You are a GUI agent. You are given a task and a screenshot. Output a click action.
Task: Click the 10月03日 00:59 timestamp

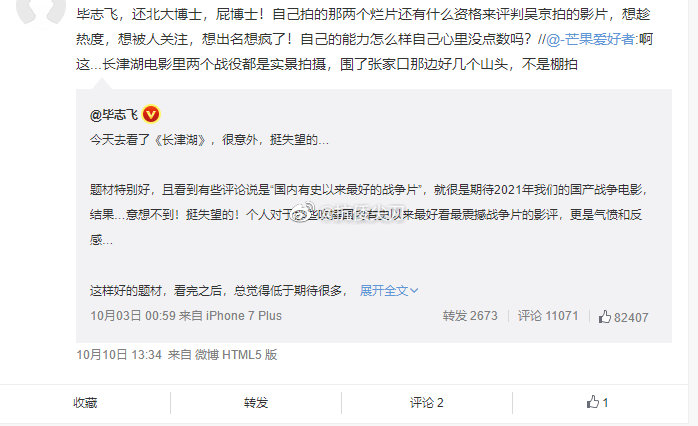pos(133,316)
